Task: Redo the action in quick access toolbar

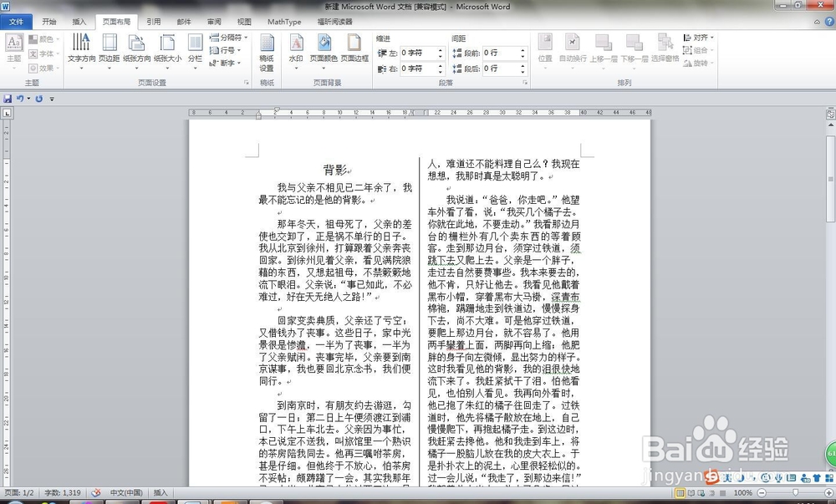Action: (39, 99)
